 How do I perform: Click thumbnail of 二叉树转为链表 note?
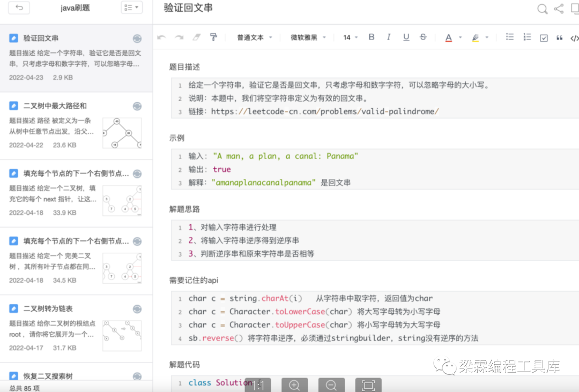pos(122,336)
